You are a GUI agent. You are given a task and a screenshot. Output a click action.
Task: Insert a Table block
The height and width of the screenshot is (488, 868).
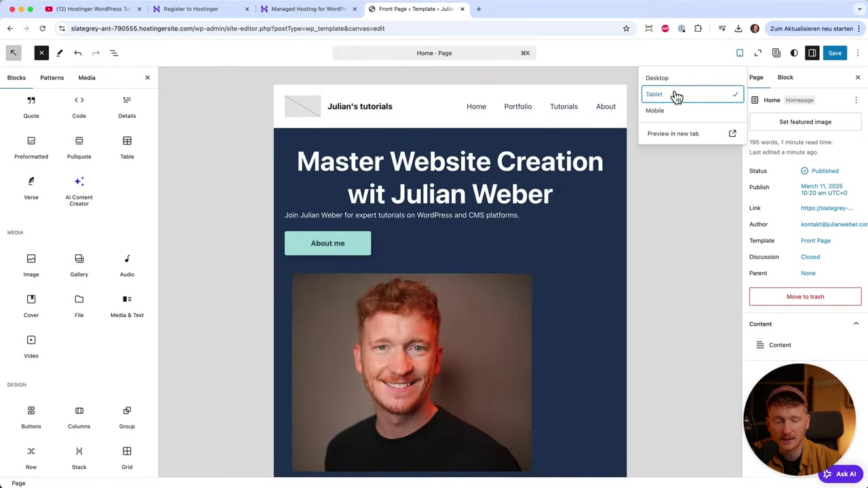(x=127, y=147)
